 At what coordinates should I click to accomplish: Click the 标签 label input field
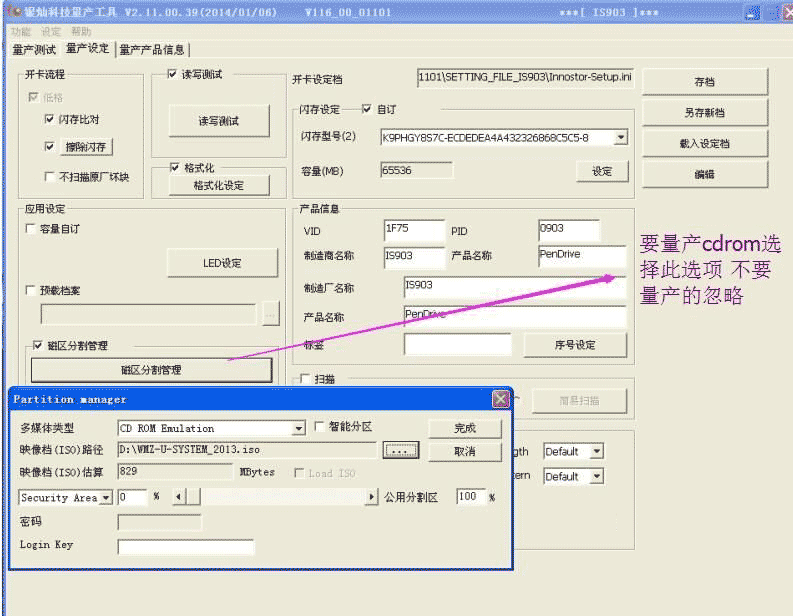coord(458,344)
